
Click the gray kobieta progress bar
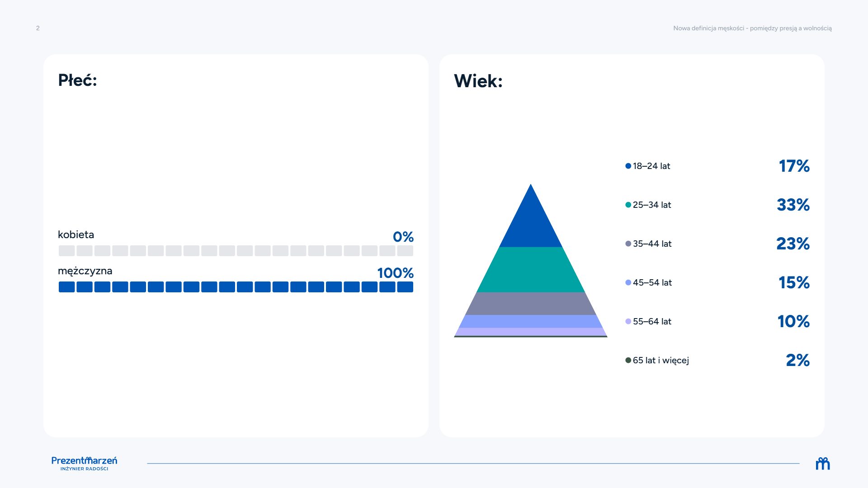236,251
